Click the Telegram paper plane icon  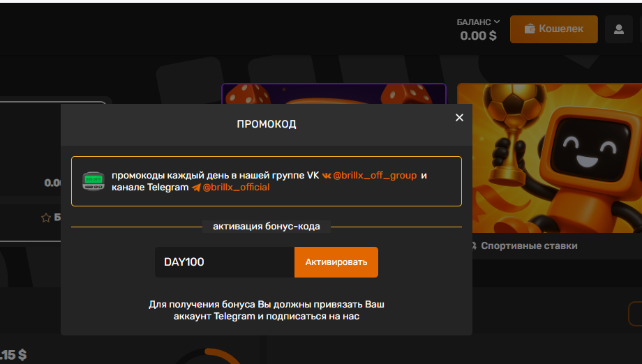pos(196,188)
